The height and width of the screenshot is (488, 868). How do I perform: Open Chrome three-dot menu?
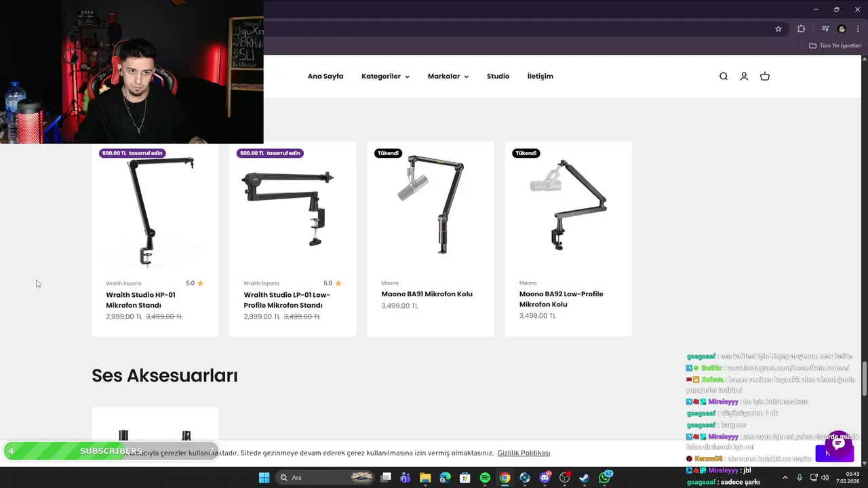858,28
